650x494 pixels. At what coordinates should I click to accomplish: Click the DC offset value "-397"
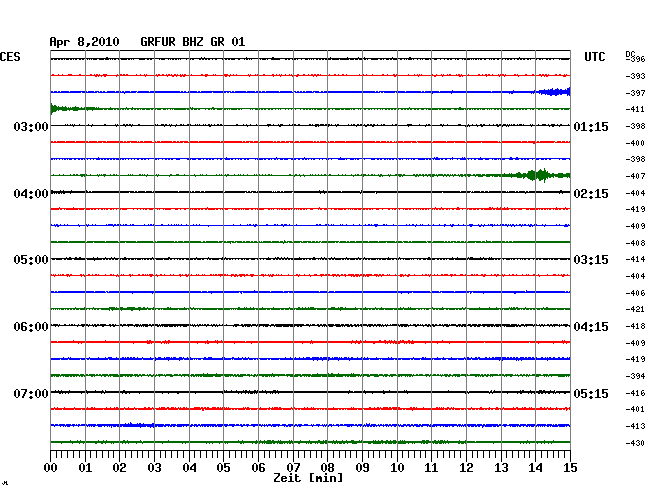point(635,93)
